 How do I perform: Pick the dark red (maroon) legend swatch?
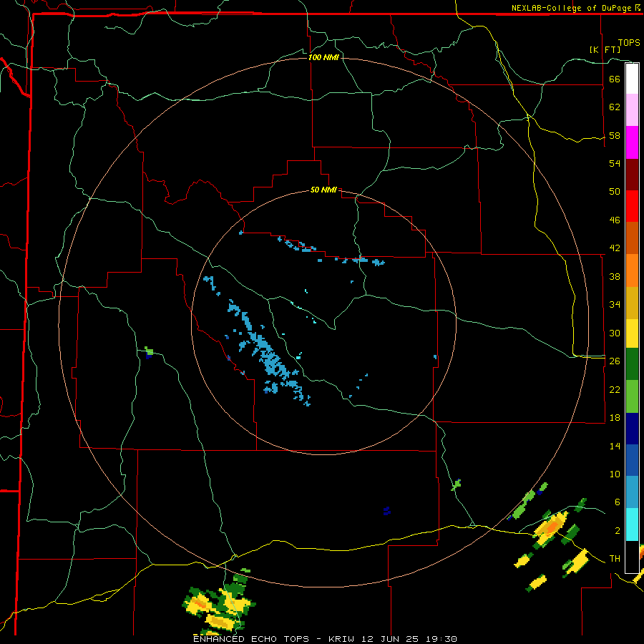coord(632,175)
